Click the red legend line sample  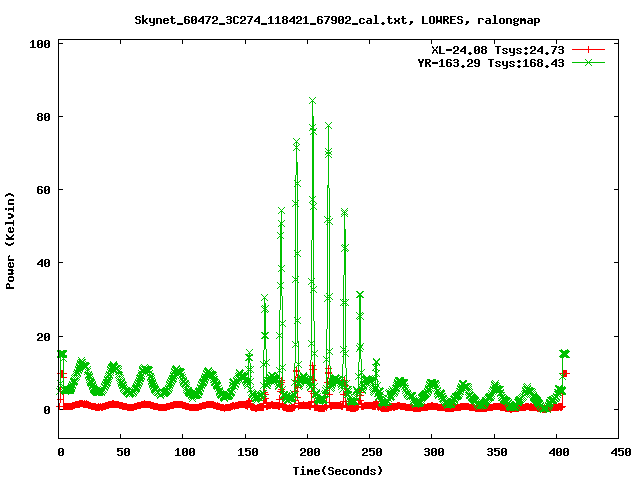(588, 50)
